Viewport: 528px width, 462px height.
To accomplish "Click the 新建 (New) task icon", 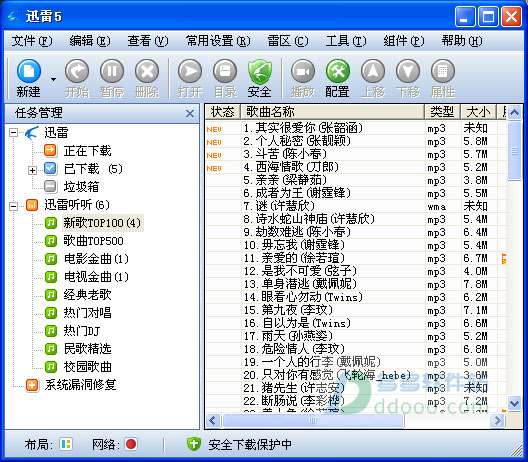I will (x=29, y=71).
